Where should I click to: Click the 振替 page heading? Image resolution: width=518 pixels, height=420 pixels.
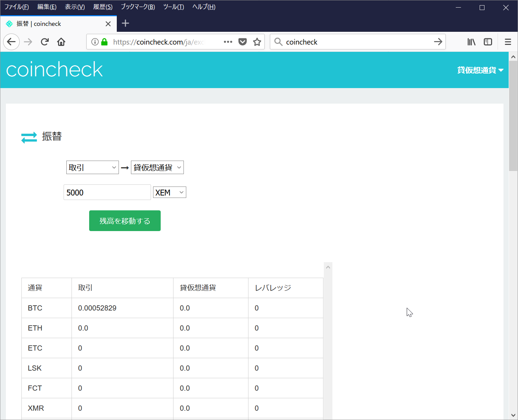[x=52, y=136]
